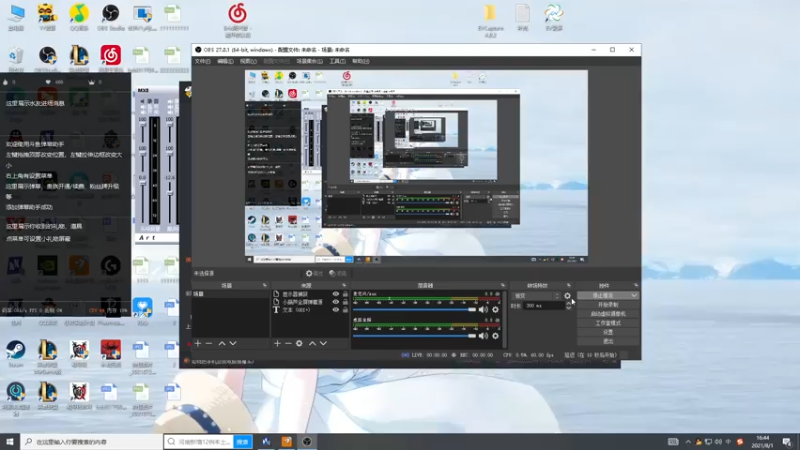
Task: Add a new source with the plus icon
Action: pos(277,343)
